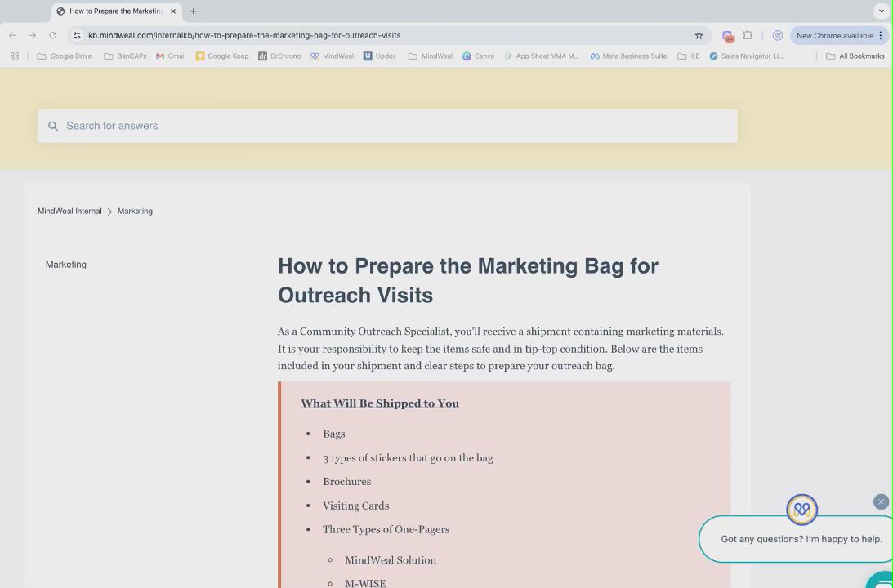The width and height of the screenshot is (893, 588).
Task: Open the MindWeal bookmark with heart logo
Action: pyautogui.click(x=332, y=56)
